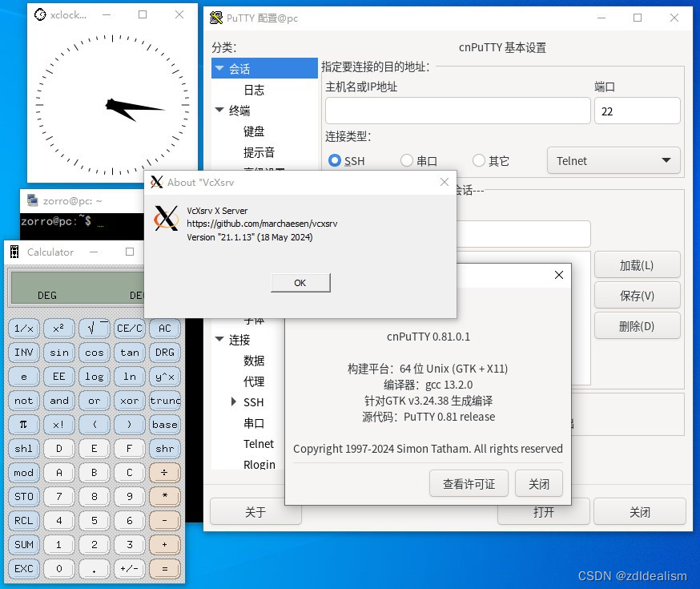Click OK in About VcXsrv dialog
The image size is (700, 589).
300,283
